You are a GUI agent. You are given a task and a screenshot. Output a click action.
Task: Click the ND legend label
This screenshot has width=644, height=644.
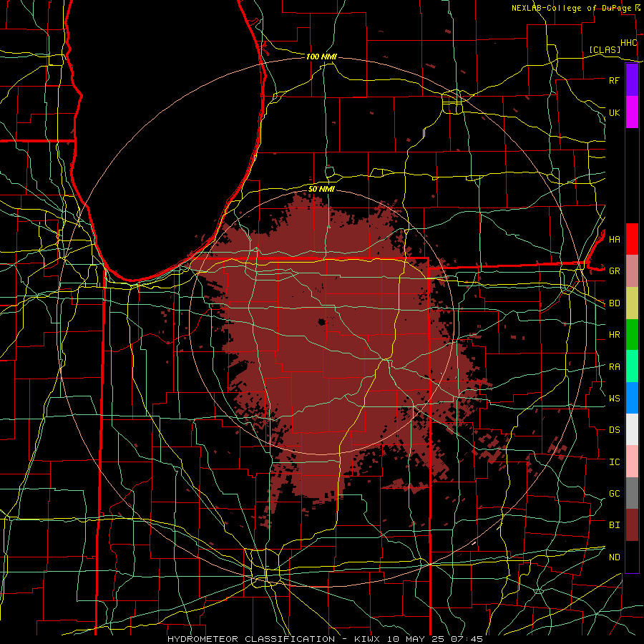(614, 557)
